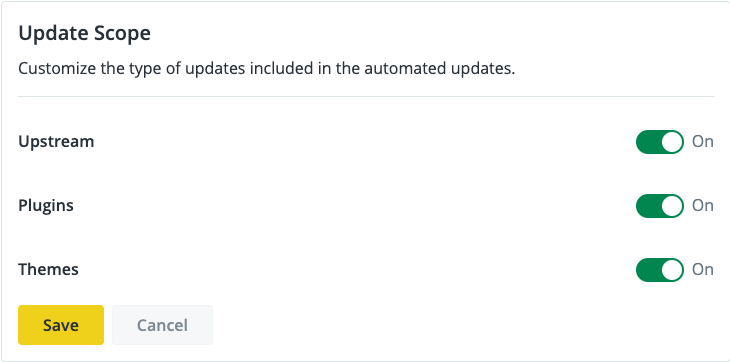Disable the Upstream updates toggle
This screenshot has height=362, width=730.
tap(660, 142)
